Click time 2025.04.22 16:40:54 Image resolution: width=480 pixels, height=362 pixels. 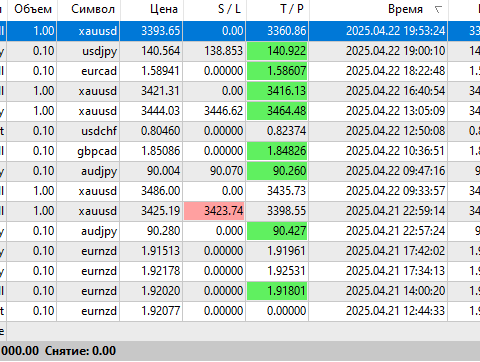[x=395, y=91]
